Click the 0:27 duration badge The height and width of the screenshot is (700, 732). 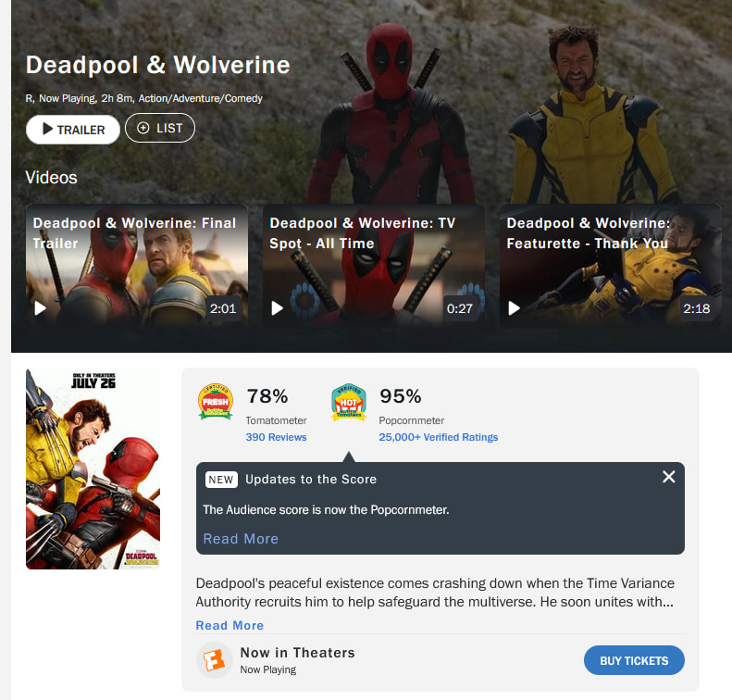click(460, 308)
